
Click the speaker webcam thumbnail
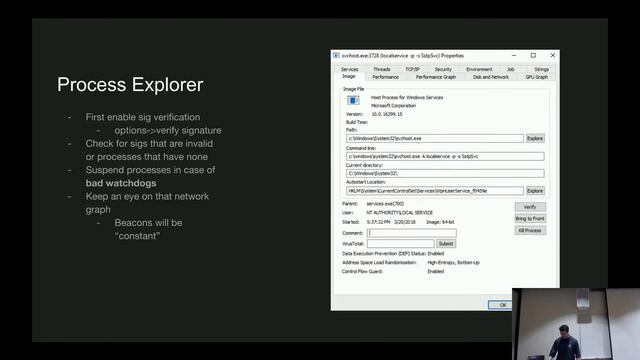[576, 324]
